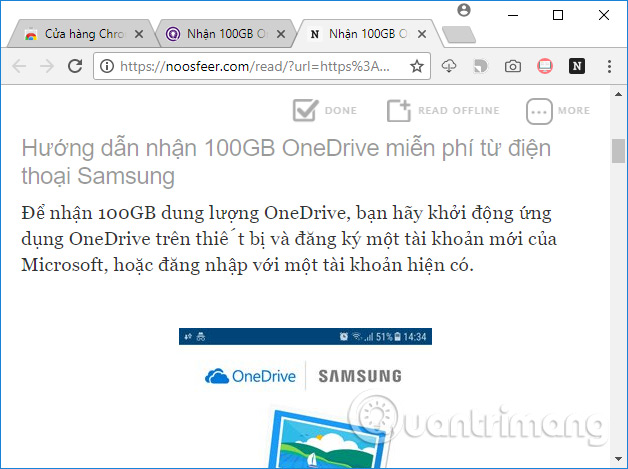Click the scrollbar down arrow

pyautogui.click(x=618, y=459)
